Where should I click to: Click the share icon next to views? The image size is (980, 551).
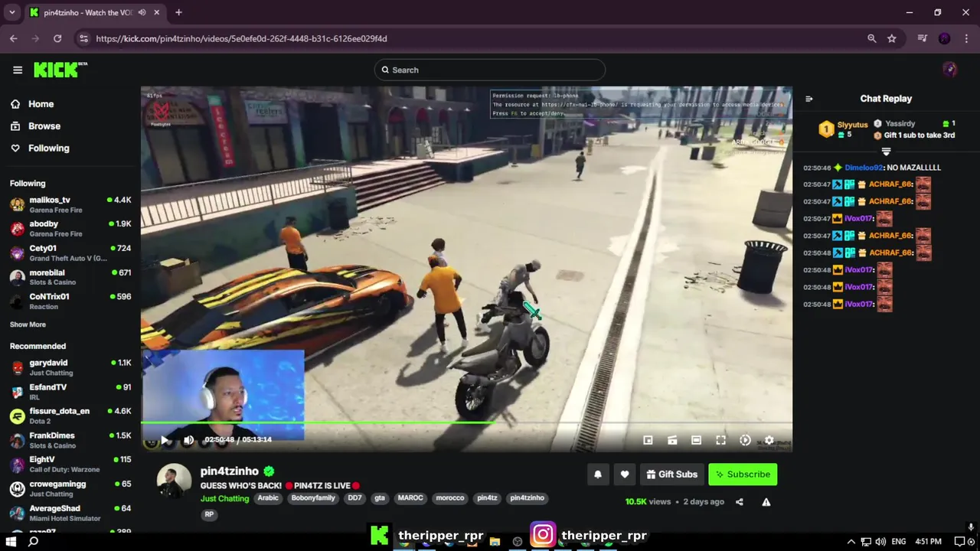point(740,502)
